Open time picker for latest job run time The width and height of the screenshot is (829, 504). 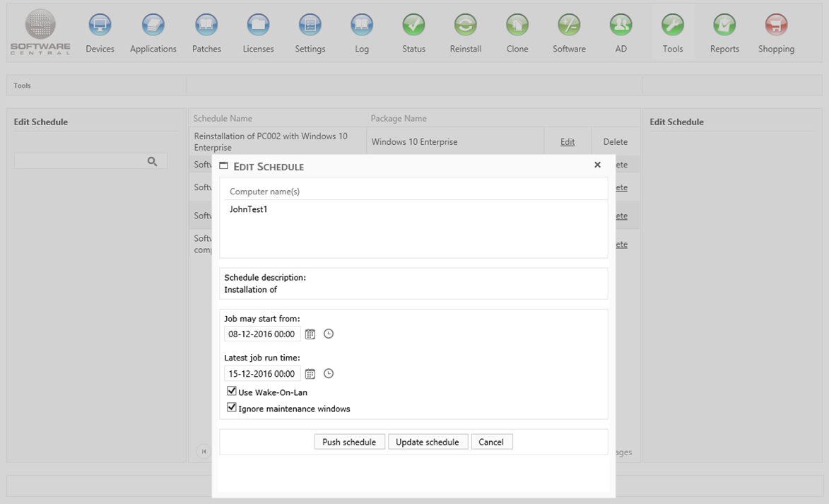(x=329, y=374)
